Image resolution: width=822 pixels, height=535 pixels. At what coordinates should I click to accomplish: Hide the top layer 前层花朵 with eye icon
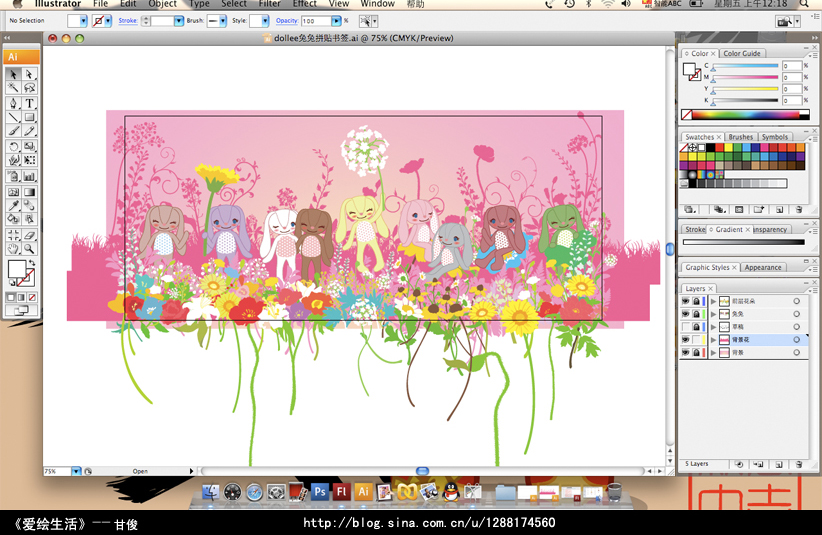tap(685, 301)
